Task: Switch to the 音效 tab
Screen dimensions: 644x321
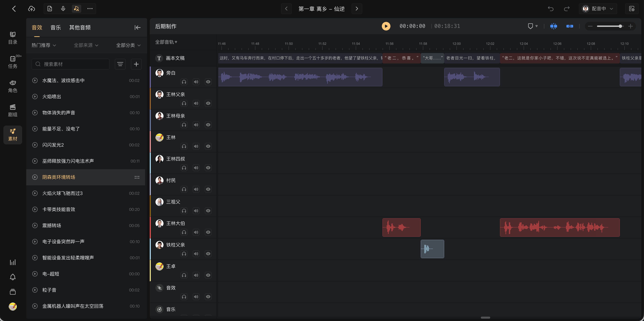Action: [x=37, y=28]
